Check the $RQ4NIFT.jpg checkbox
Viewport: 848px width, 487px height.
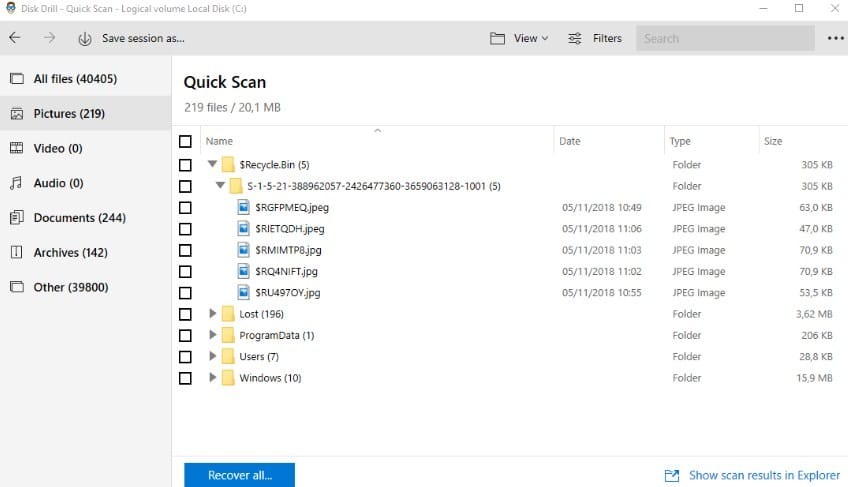click(x=185, y=272)
